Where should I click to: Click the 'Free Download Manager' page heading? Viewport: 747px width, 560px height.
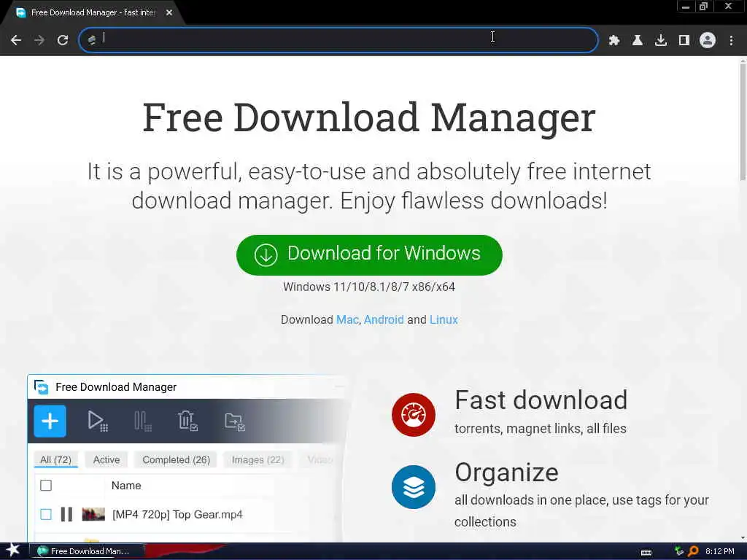tap(369, 117)
